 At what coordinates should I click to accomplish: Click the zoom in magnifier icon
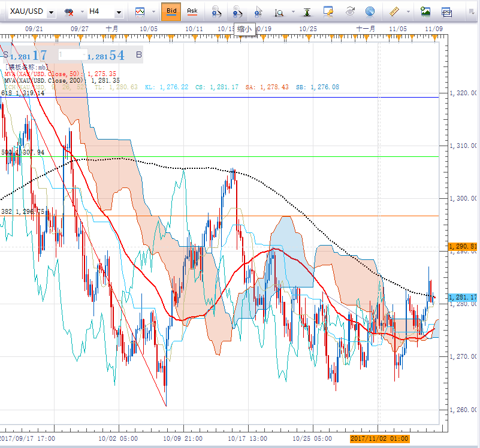218,11
